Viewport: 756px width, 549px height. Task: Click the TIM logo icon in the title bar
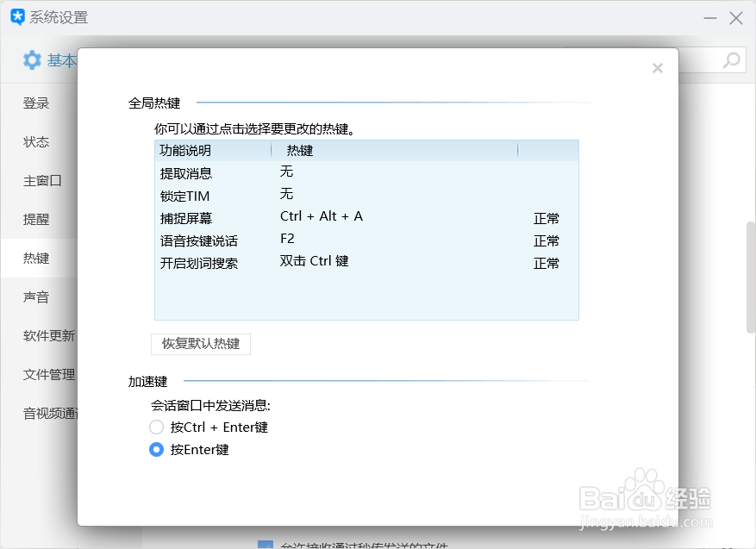[16, 16]
